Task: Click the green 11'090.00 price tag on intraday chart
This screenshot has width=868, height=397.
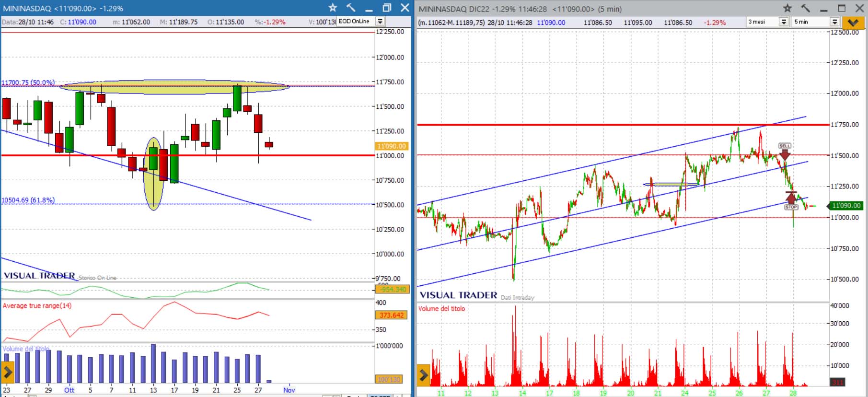Action: [846, 206]
